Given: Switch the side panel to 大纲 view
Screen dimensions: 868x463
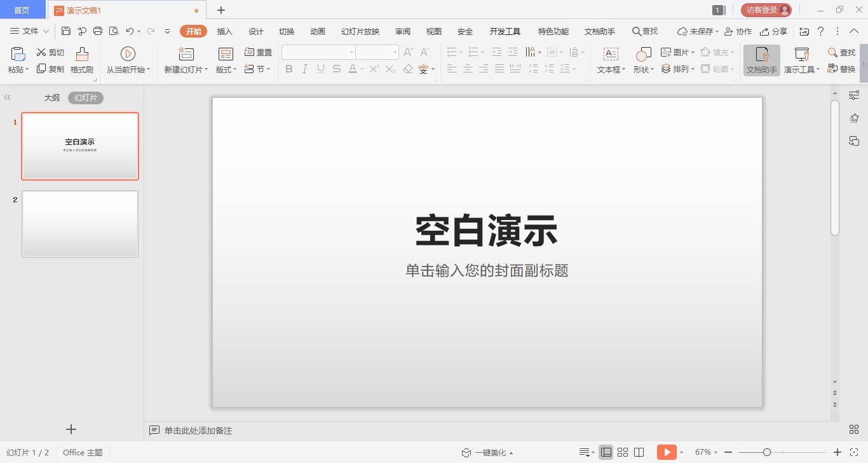Looking at the screenshot, I should click(x=51, y=98).
